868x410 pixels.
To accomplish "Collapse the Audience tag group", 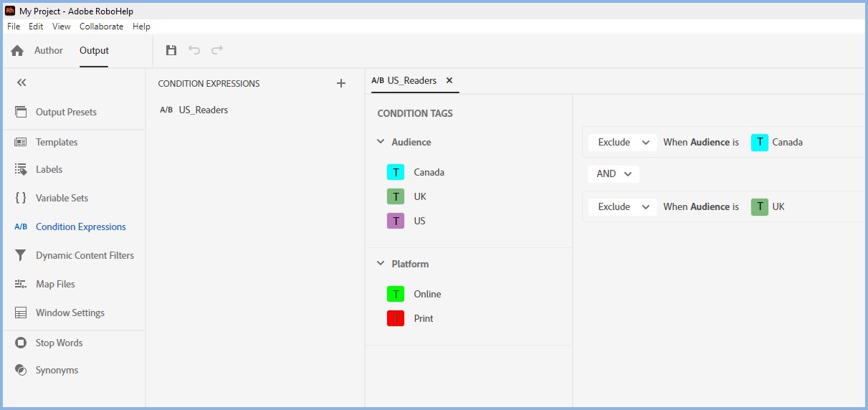I will click(381, 142).
